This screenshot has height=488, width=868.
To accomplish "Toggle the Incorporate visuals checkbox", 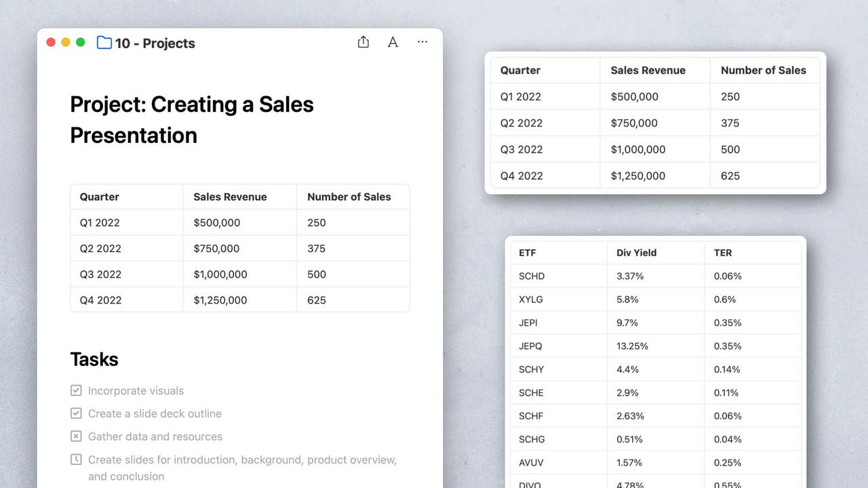I will (77, 390).
